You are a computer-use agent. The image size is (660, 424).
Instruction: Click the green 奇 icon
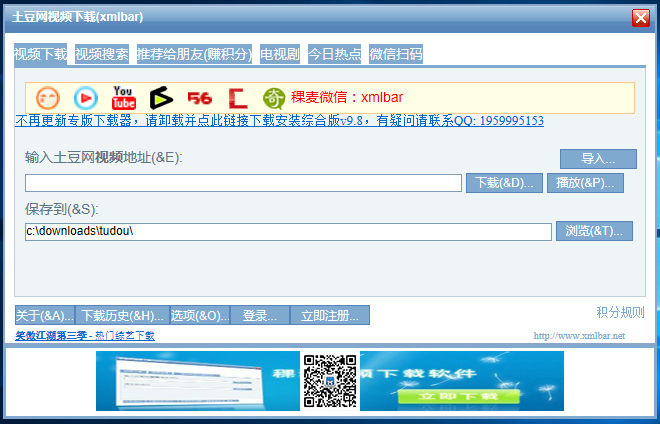[x=274, y=99]
